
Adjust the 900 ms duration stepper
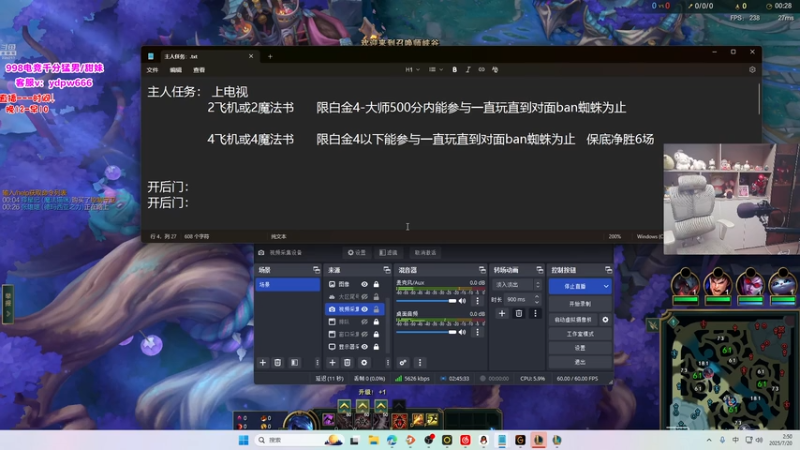point(536,299)
